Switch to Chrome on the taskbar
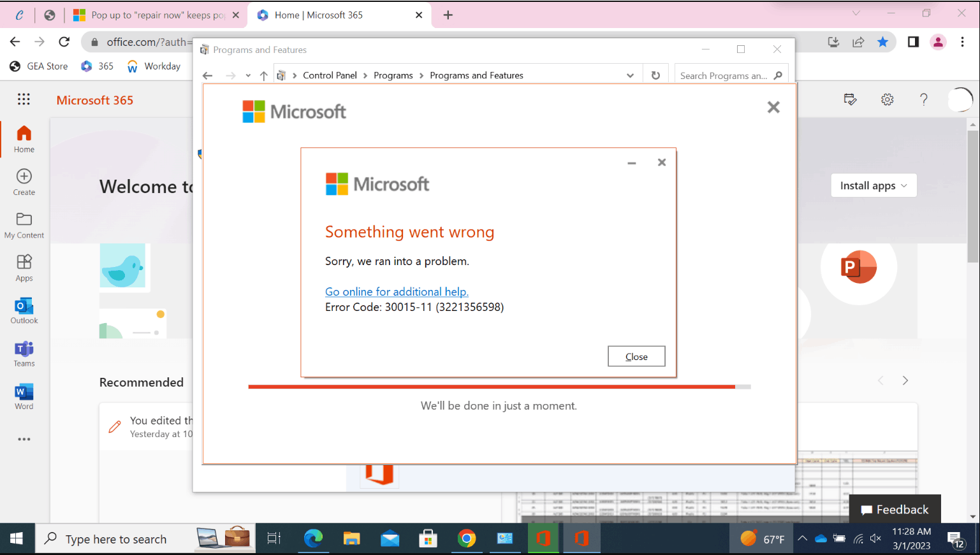The height and width of the screenshot is (555, 980). (467, 539)
